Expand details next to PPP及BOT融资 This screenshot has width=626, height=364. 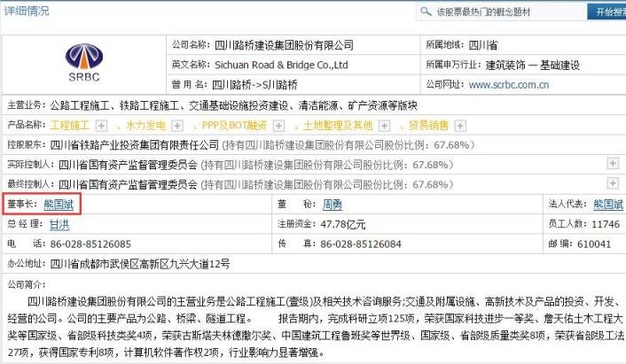click(x=278, y=126)
